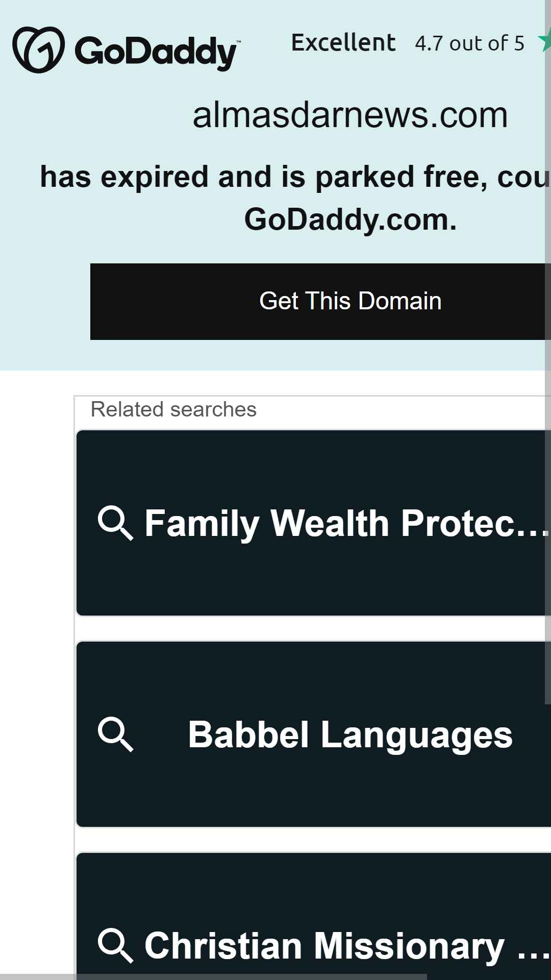Click the 4.7 out of 5 rating

click(x=469, y=43)
